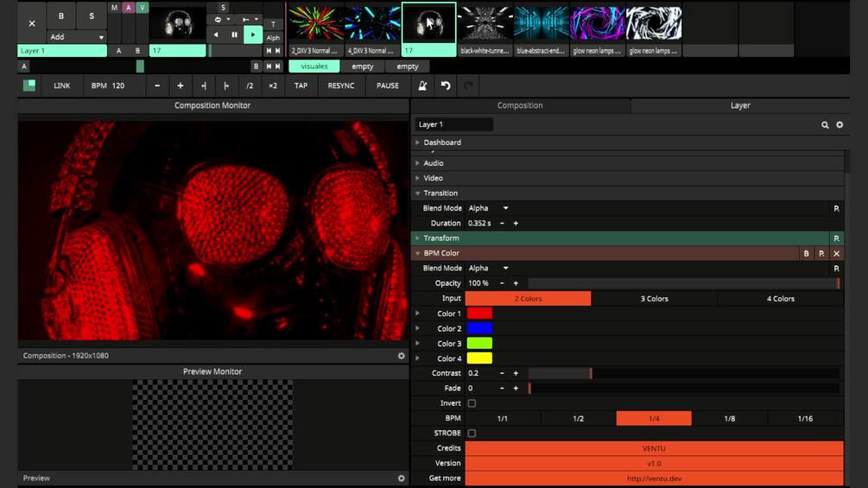
Task: Expand the Dashboard section
Action: click(628, 143)
